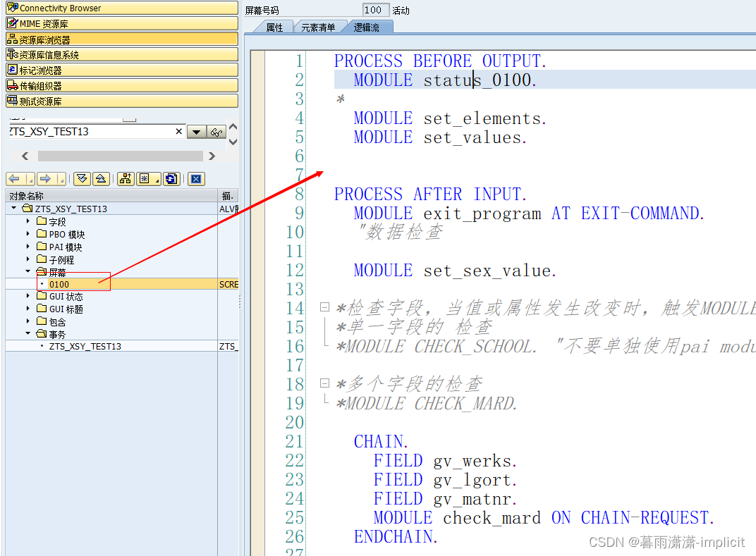Click the small scroll down chevron beside the object field
The image size is (756, 556).
(233, 142)
